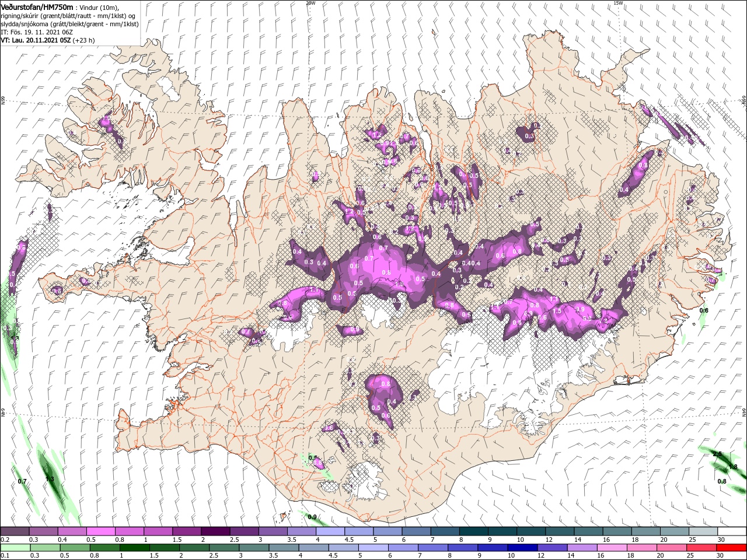
Task: Pick top-row light grey swatch at 25
Action: 703,531
